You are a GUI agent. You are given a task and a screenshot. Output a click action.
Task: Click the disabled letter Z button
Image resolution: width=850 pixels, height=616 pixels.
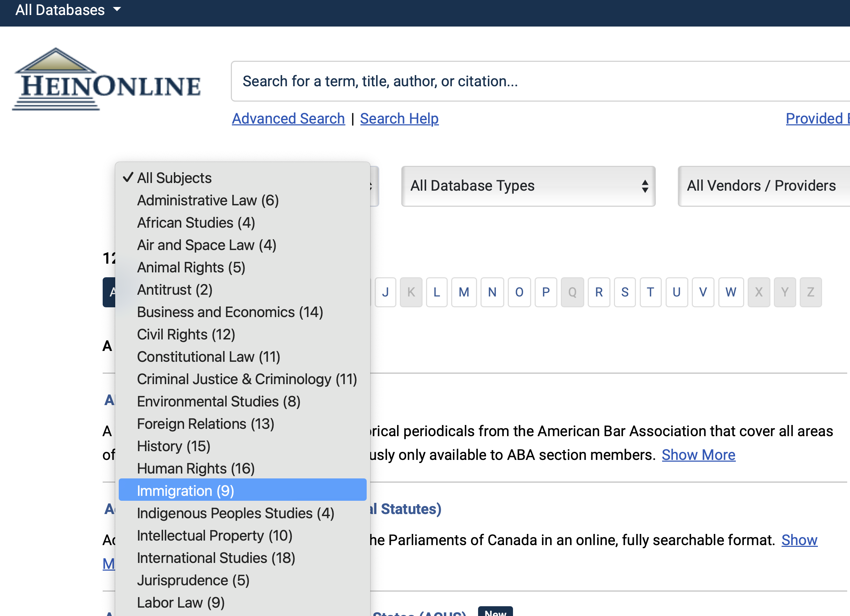pyautogui.click(x=811, y=292)
